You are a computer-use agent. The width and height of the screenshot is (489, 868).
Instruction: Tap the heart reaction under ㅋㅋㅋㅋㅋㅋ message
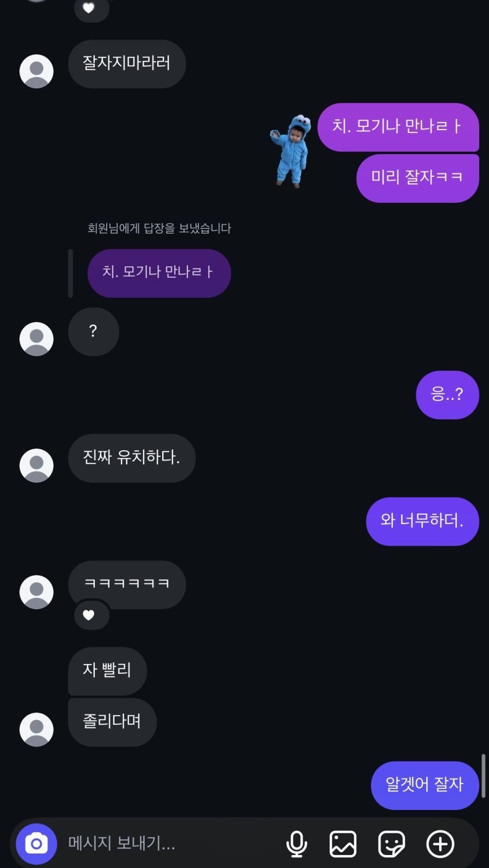click(89, 615)
